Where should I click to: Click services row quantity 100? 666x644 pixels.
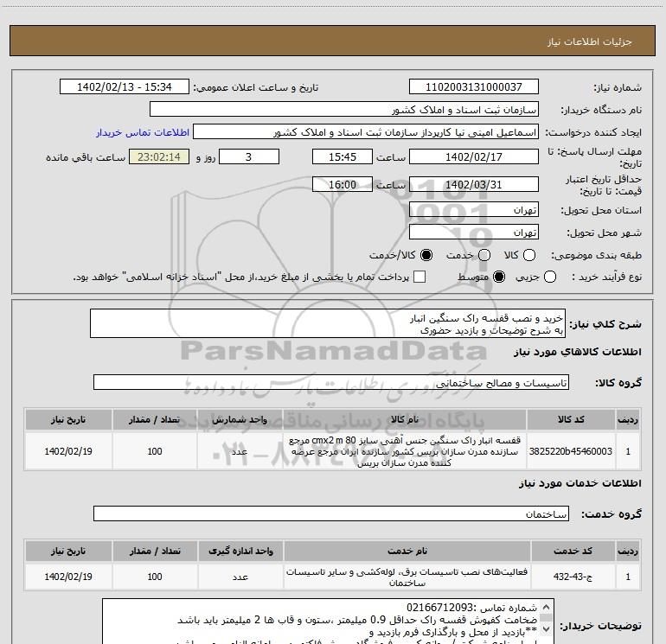pyautogui.click(x=155, y=577)
